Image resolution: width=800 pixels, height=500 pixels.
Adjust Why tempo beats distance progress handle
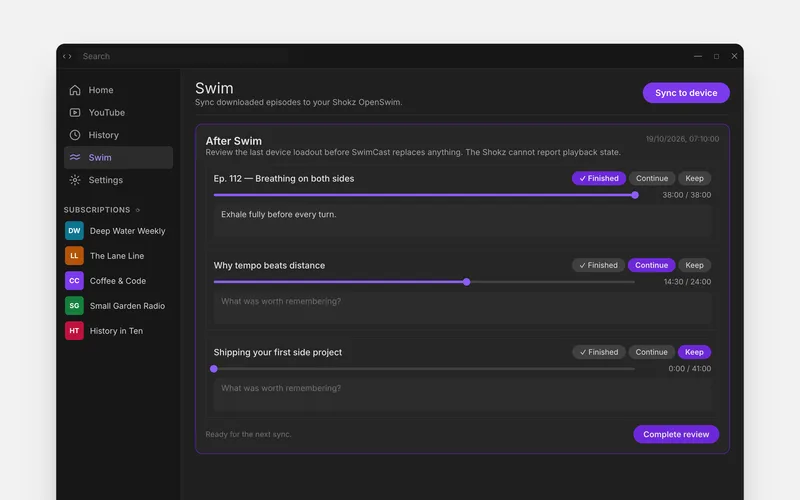pyautogui.click(x=466, y=282)
